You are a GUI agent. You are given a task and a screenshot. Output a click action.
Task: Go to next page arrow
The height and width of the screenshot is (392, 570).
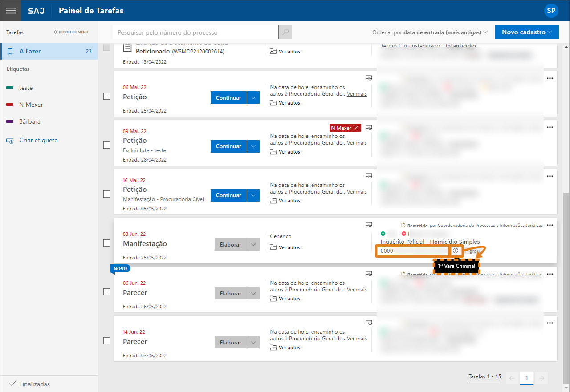(x=541, y=378)
